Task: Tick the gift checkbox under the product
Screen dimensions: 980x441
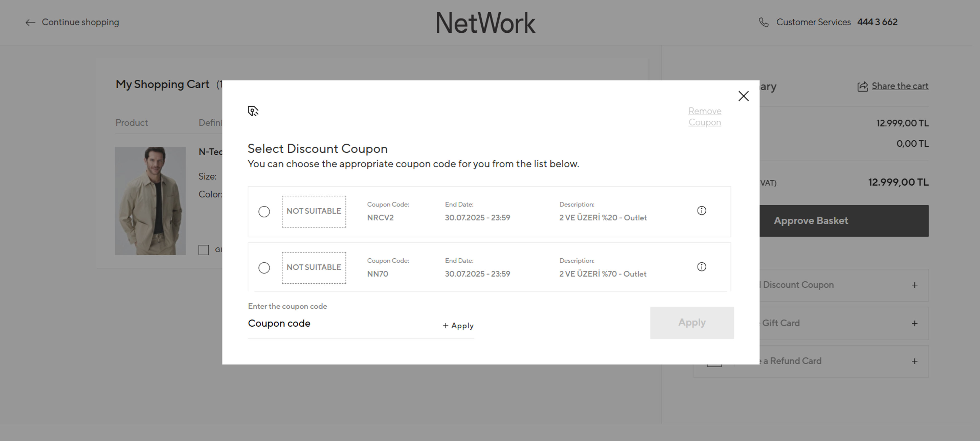Action: click(204, 250)
